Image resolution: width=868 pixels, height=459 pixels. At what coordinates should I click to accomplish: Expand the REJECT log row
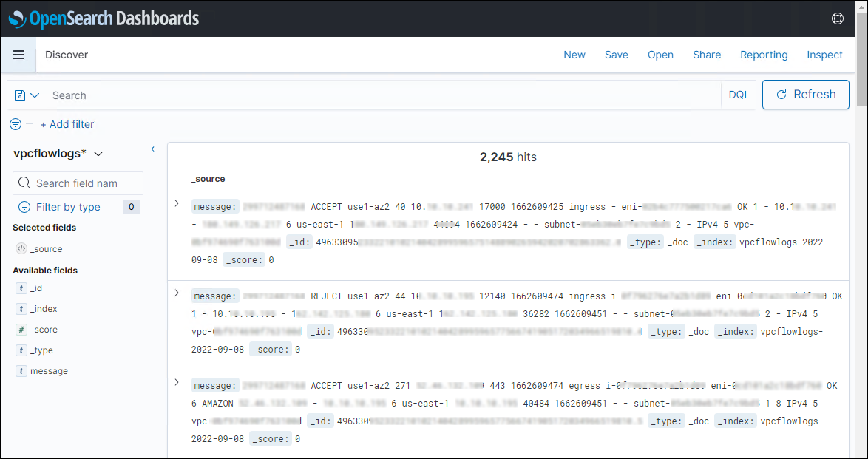(177, 293)
